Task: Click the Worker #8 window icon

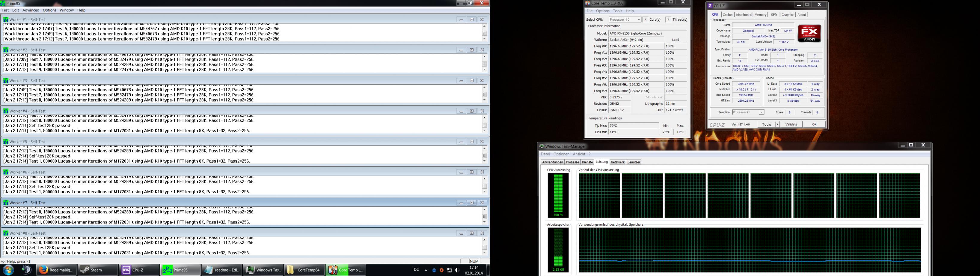Action: tap(6, 233)
